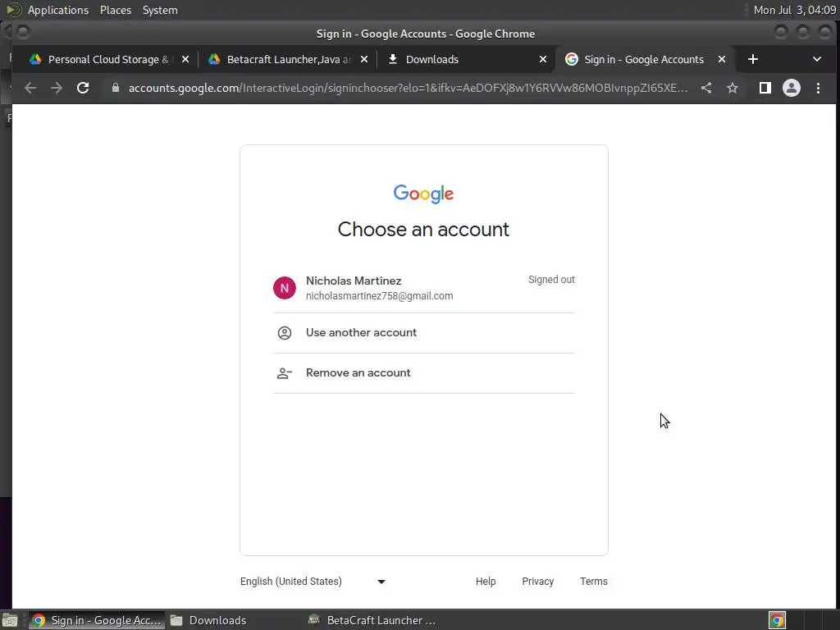
Task: Select Use another account
Action: click(x=424, y=333)
